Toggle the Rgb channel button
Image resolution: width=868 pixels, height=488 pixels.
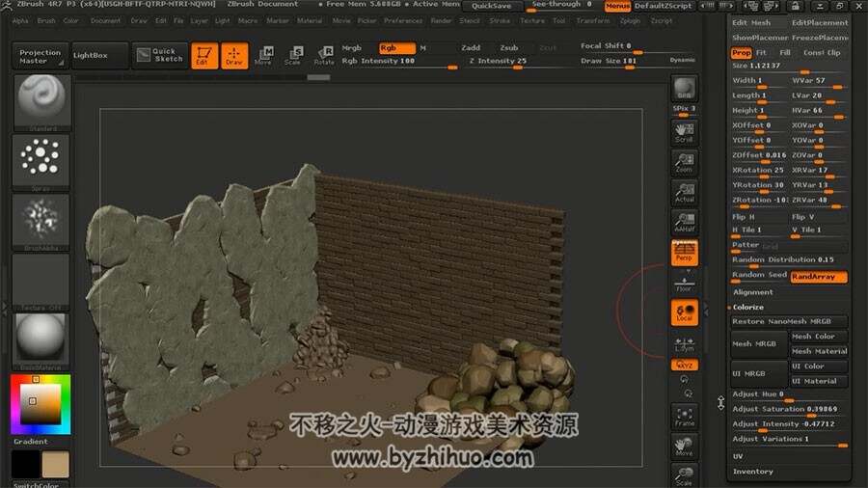click(x=397, y=48)
